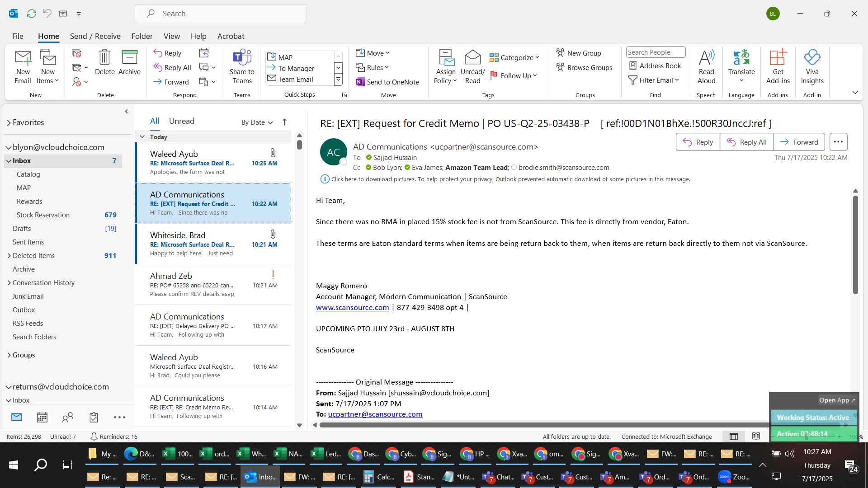This screenshot has width=868, height=488.
Task: Click the top Search box
Action: pyautogui.click(x=221, y=14)
